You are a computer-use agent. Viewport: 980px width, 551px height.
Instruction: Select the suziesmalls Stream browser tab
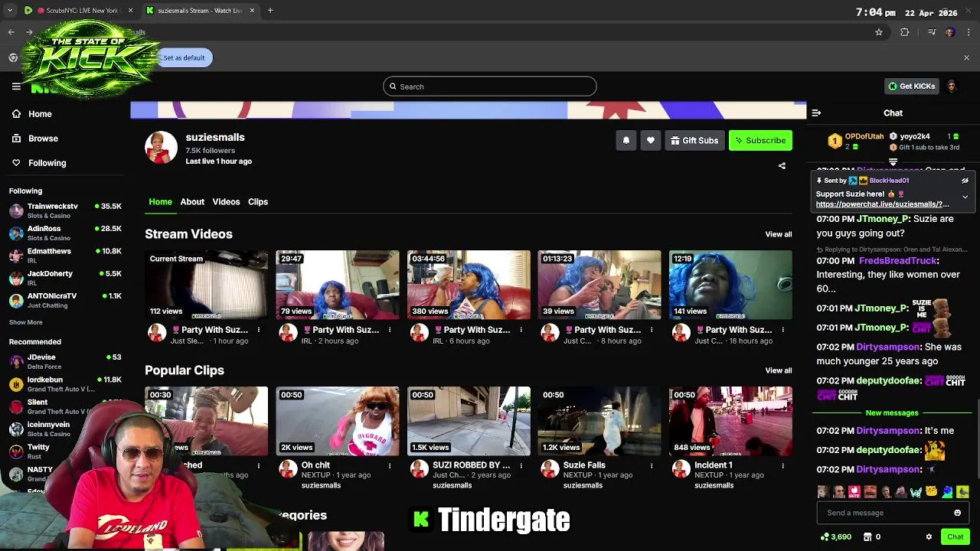click(201, 11)
